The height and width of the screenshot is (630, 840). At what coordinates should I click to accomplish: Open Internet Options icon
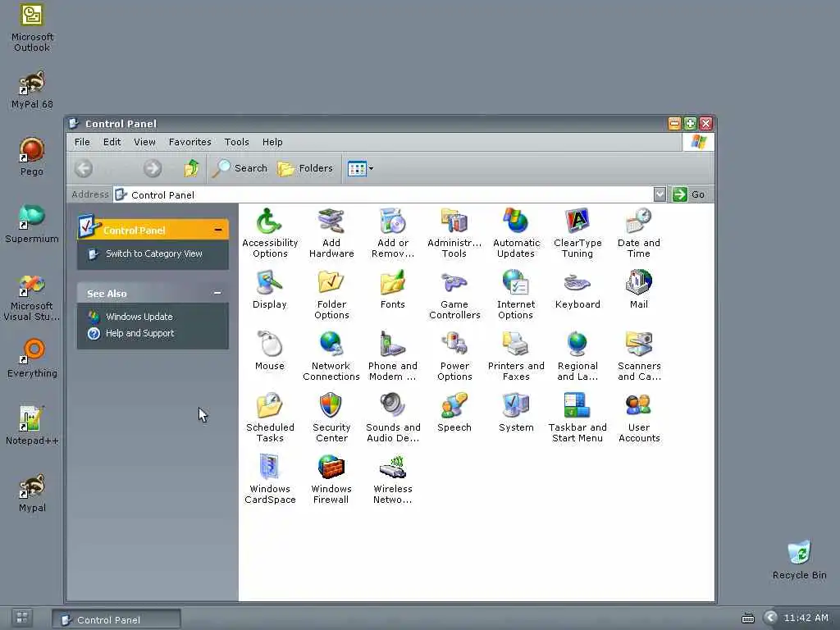pyautogui.click(x=516, y=283)
